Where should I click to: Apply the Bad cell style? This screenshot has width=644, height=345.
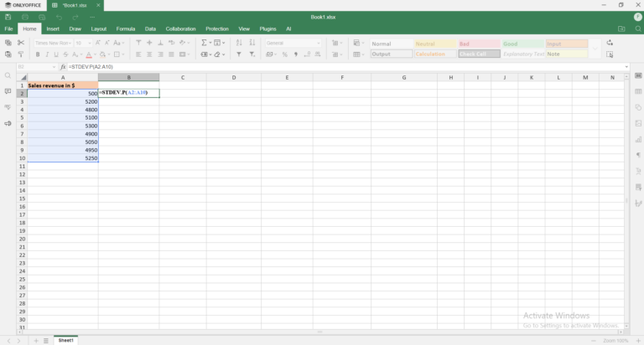(480, 44)
